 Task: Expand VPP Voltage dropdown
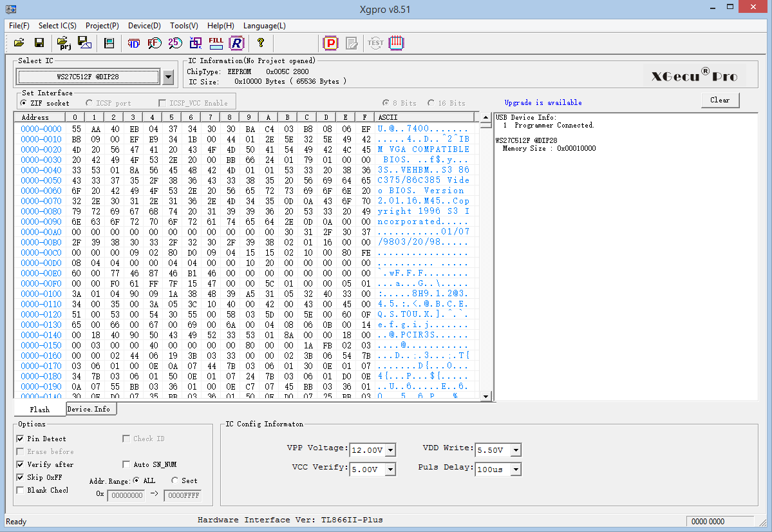(390, 450)
